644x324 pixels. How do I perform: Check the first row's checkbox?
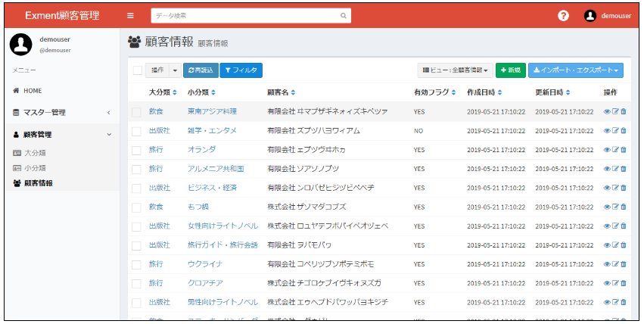137,111
